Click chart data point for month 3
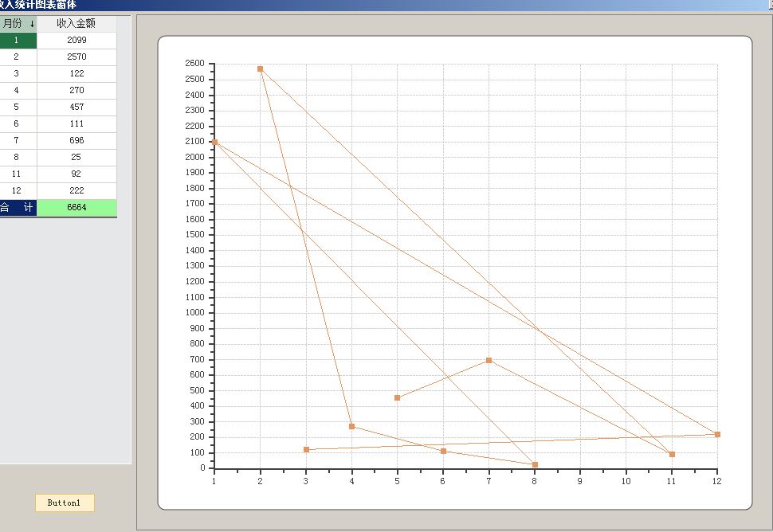773x532 pixels. 306,450
